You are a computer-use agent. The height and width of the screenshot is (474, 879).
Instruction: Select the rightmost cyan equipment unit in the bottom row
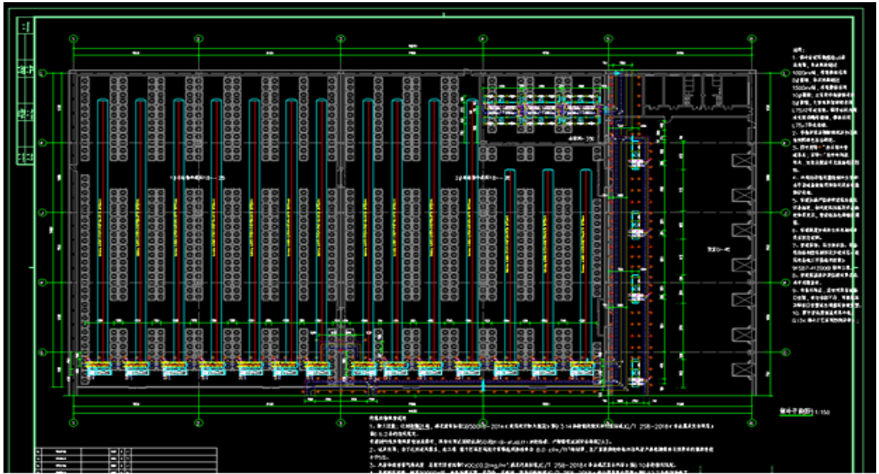[583, 369]
